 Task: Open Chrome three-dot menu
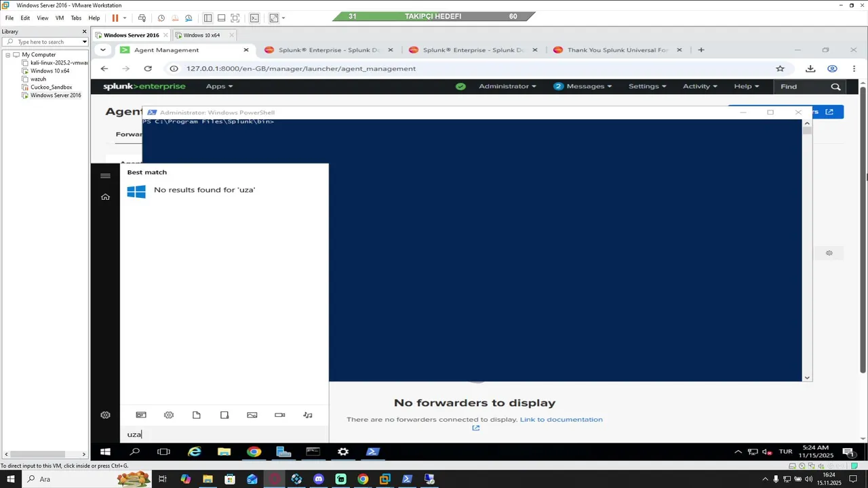(x=854, y=68)
